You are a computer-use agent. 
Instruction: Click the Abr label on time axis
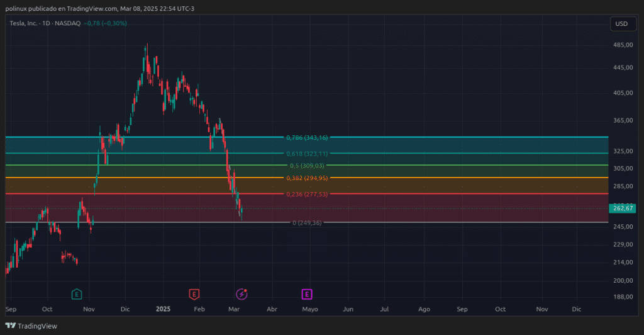(272, 309)
